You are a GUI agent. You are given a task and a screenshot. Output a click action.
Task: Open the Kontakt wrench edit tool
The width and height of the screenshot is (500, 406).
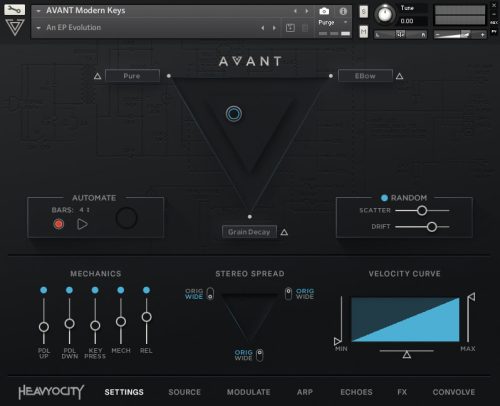click(x=14, y=9)
